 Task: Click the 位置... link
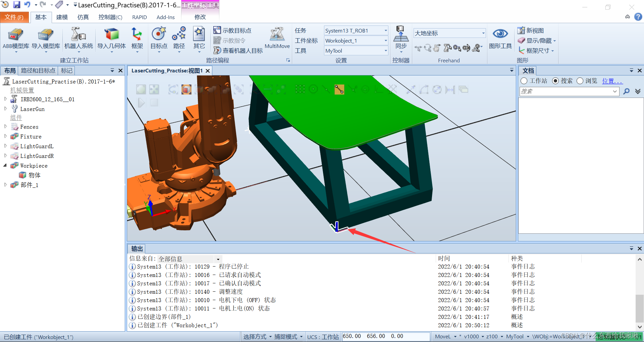[612, 81]
